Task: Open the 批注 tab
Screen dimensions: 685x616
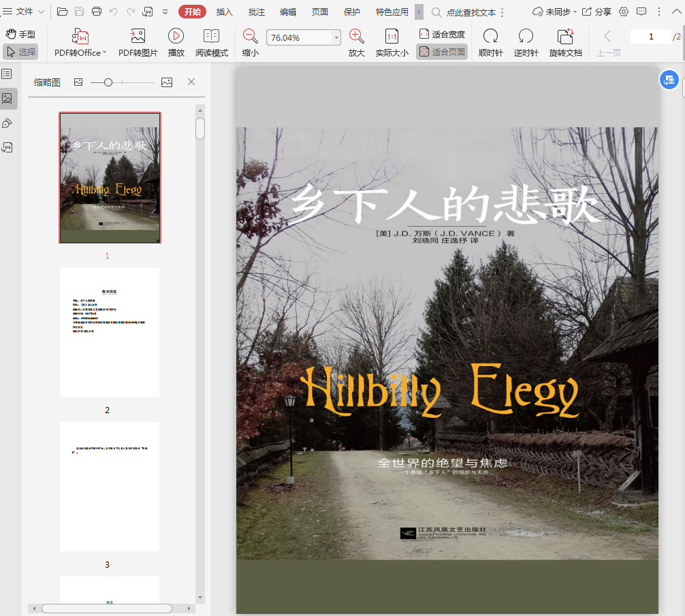Action: (257, 12)
